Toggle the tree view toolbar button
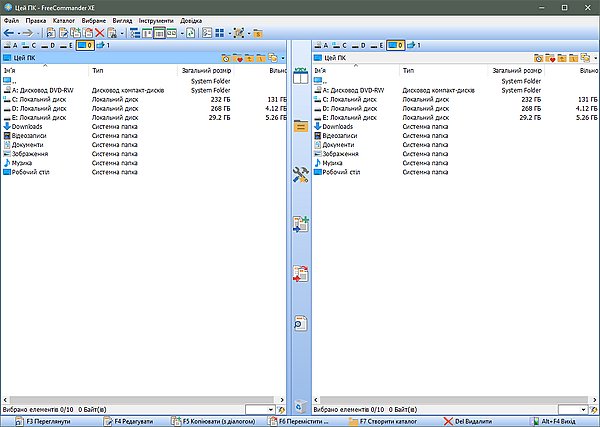 135,33
